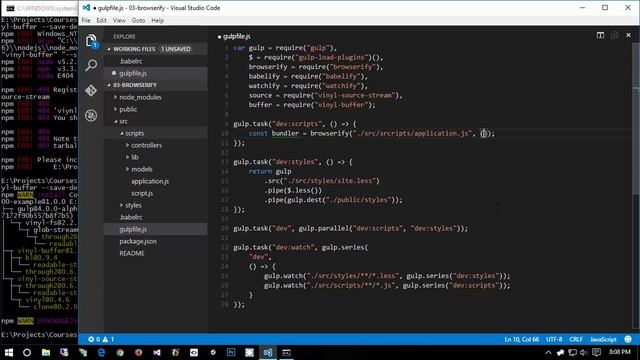Open Chrome from the taskbar

(120, 352)
